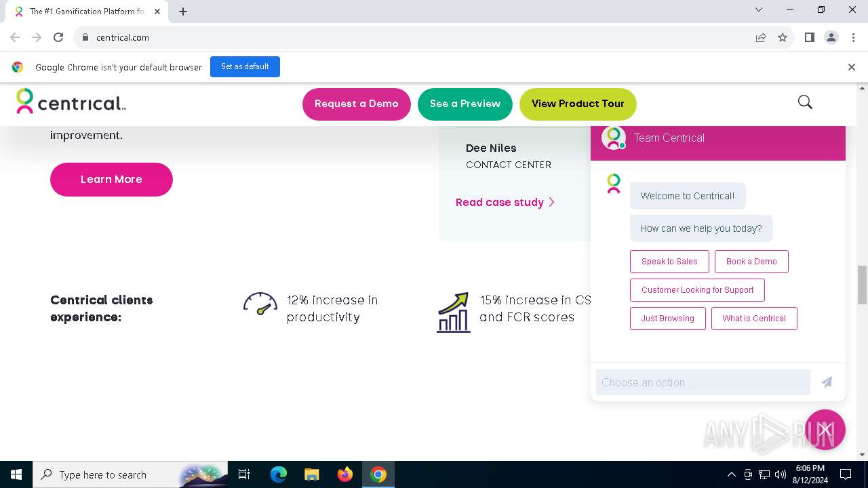Click the page vertical scrollbar thumb
Screen dimensions: 868x488
point(862,285)
